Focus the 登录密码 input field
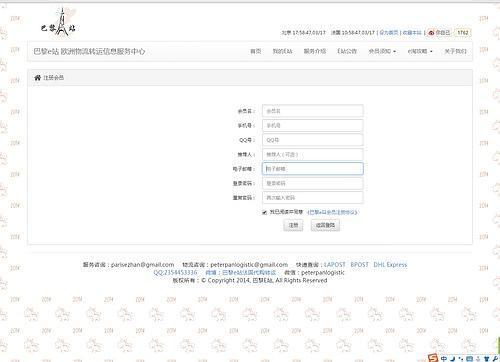 pyautogui.click(x=313, y=183)
